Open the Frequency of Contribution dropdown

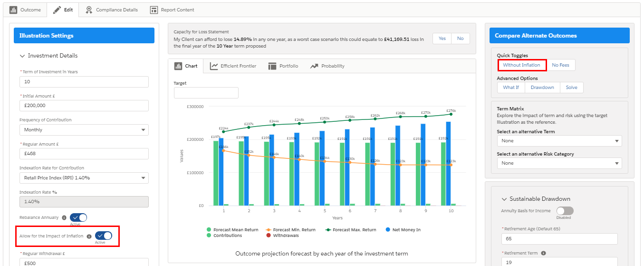pyautogui.click(x=84, y=130)
